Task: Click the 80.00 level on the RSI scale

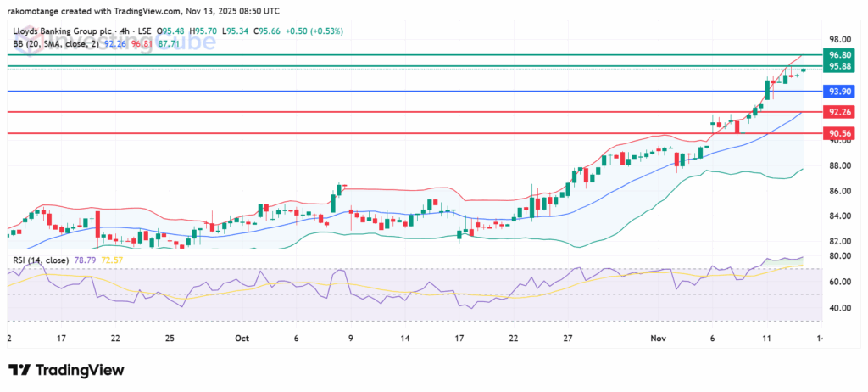Action: point(839,256)
